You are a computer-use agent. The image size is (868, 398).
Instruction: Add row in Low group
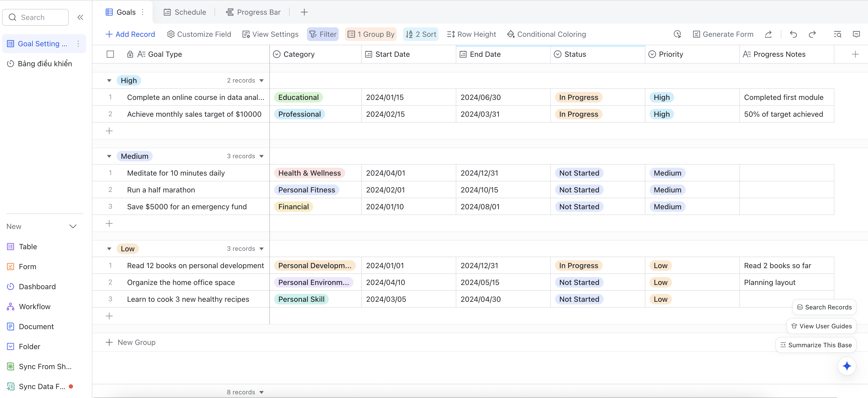point(109,316)
